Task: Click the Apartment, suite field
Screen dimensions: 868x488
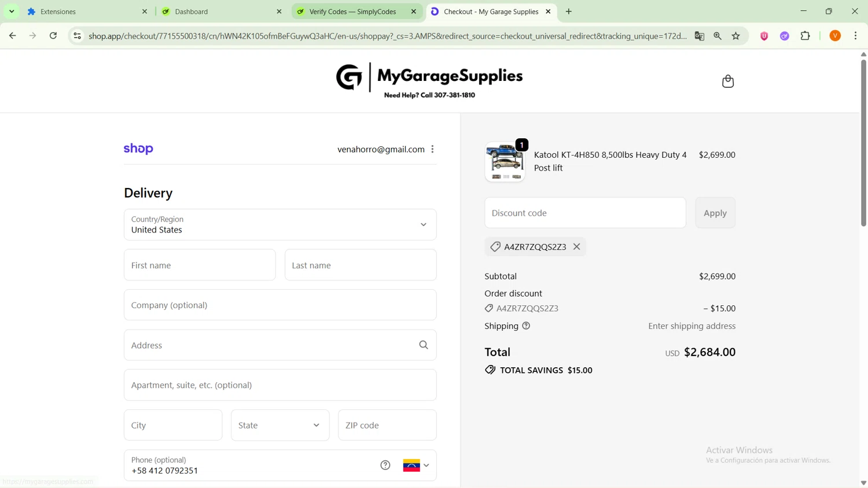Action: tap(280, 385)
